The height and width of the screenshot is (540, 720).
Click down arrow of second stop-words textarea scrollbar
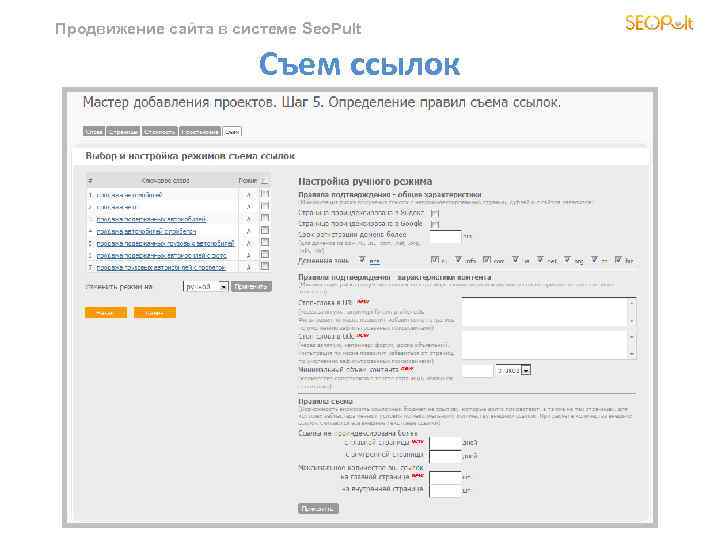pyautogui.click(x=632, y=354)
